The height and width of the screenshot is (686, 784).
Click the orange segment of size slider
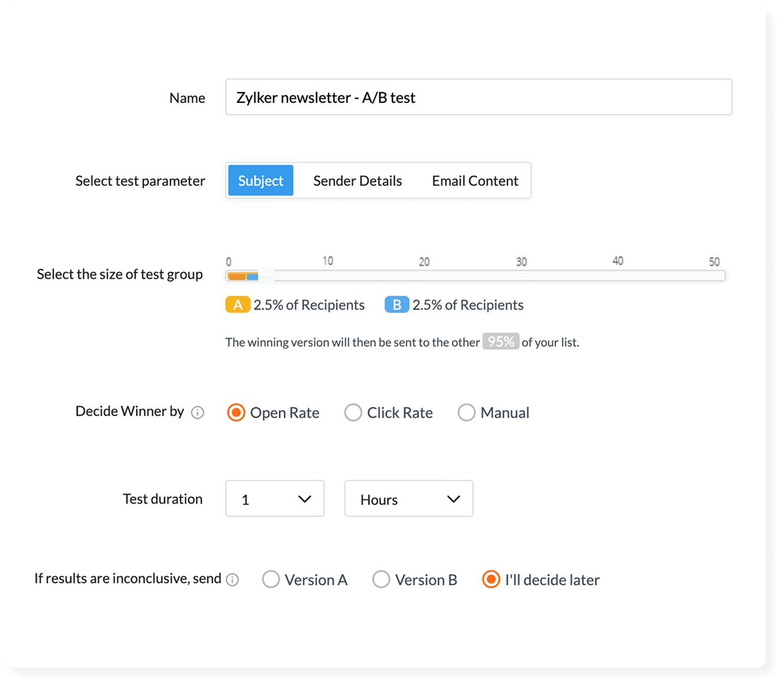coord(237,277)
